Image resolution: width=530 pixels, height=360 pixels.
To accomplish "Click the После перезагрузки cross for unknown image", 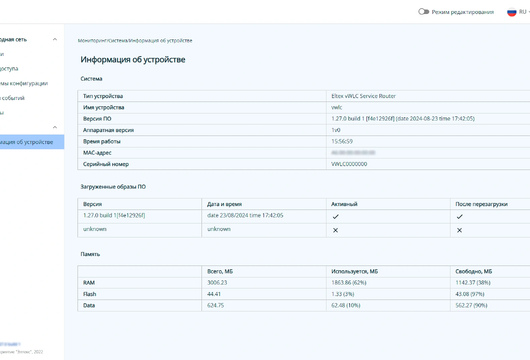I will coord(459,230).
